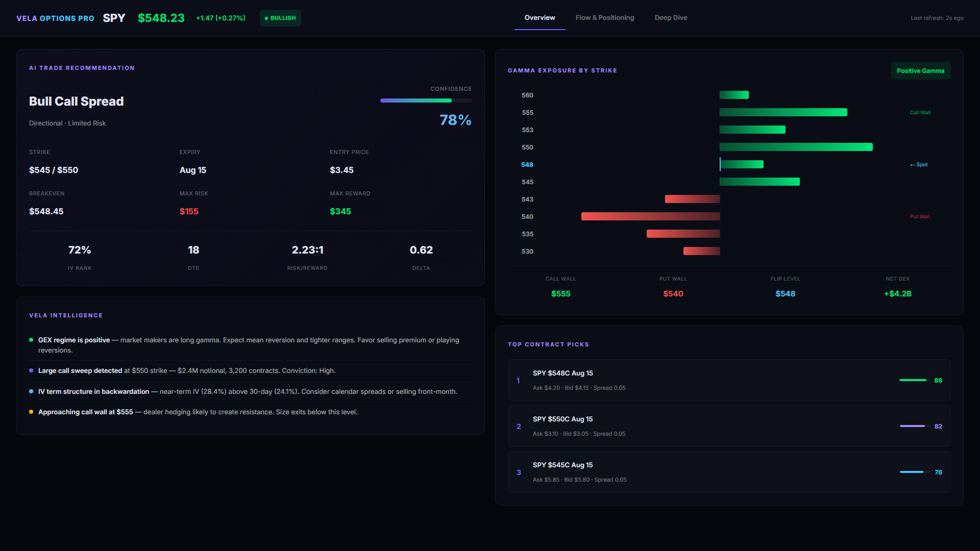Click the +1.47 (+0.27%) change value

220,18
